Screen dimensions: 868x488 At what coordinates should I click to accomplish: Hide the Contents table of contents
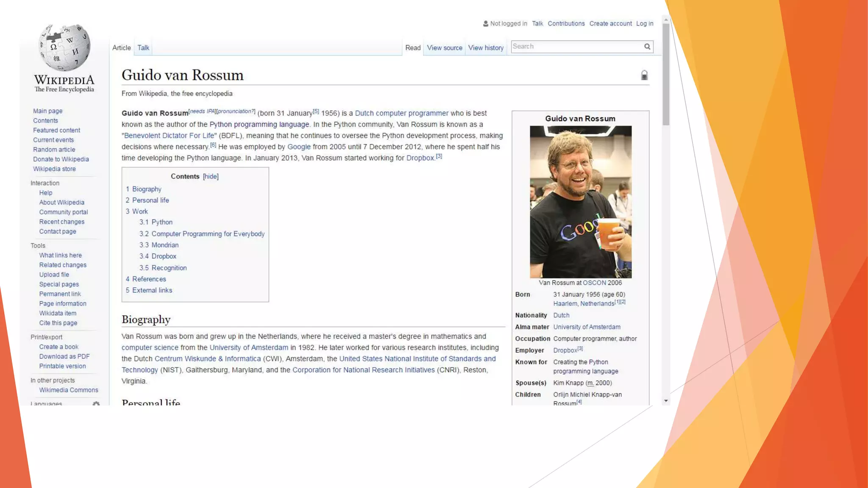(211, 177)
